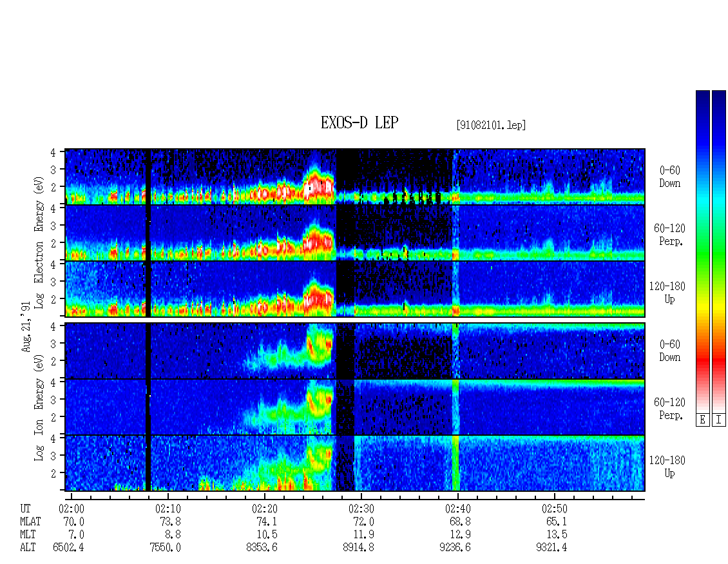Click the Log Electron Energy (eV) axis label

(39, 242)
